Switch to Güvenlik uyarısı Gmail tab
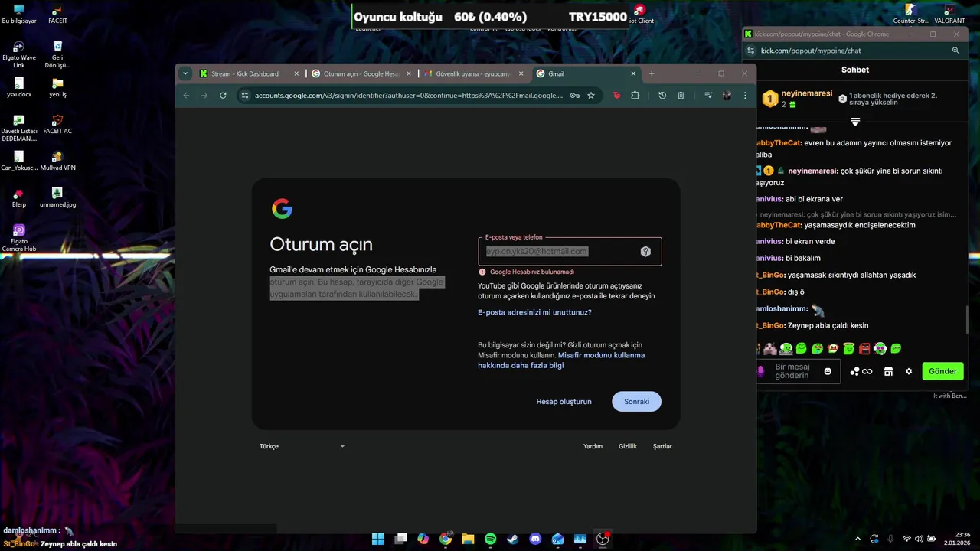 coord(473,73)
